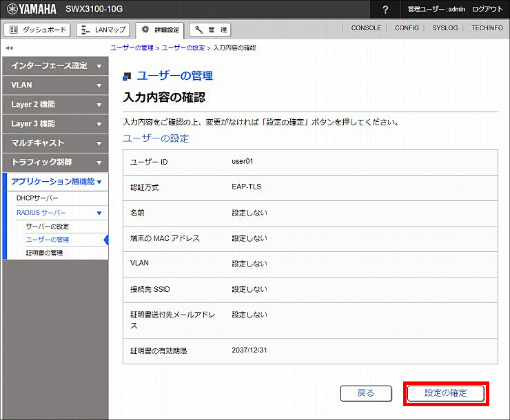Click the 戻る button

point(366,393)
